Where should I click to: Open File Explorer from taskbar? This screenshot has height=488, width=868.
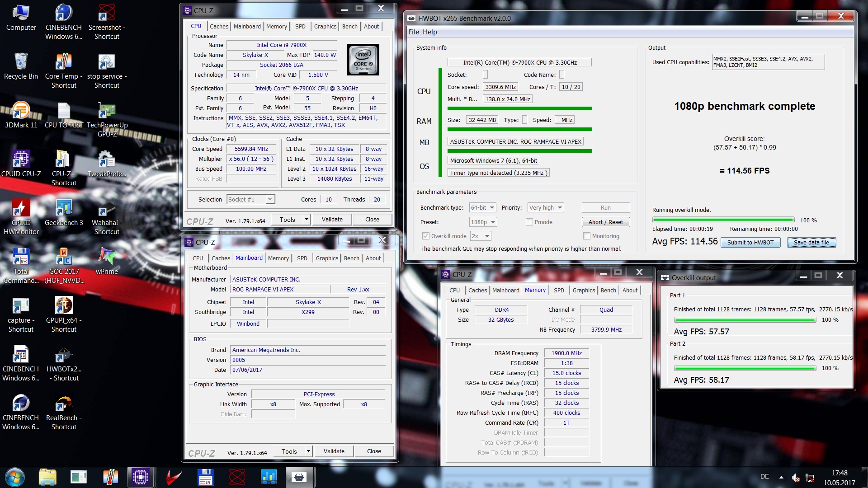tap(47, 477)
